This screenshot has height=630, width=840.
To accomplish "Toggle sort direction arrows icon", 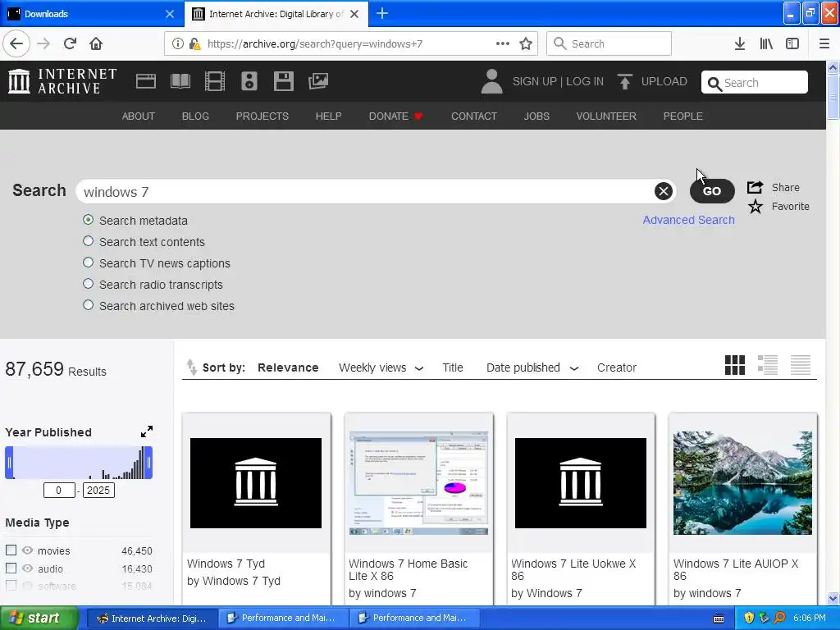I will pyautogui.click(x=191, y=367).
